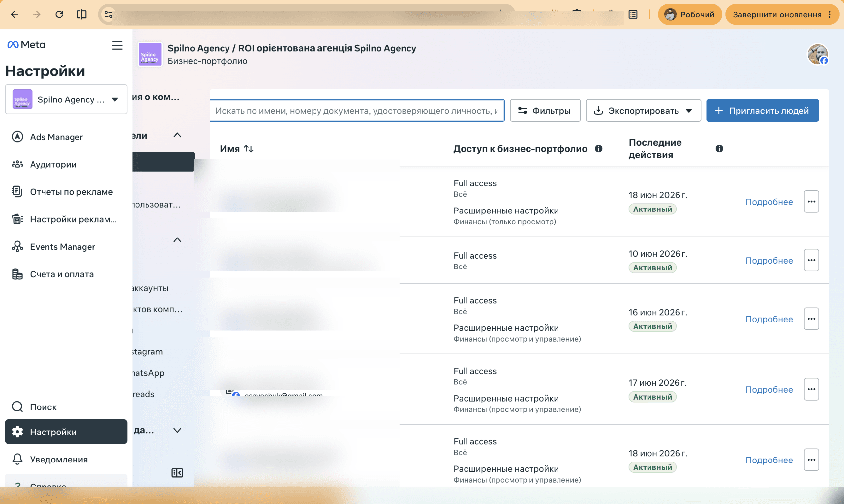Open Instagram accounts item in settings nav
844x504 pixels.
pyautogui.click(x=148, y=351)
